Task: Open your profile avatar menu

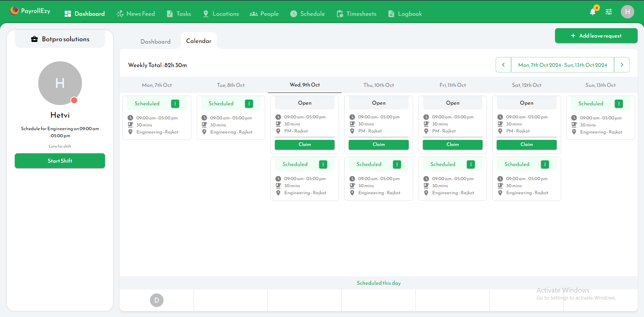Action: click(x=627, y=12)
